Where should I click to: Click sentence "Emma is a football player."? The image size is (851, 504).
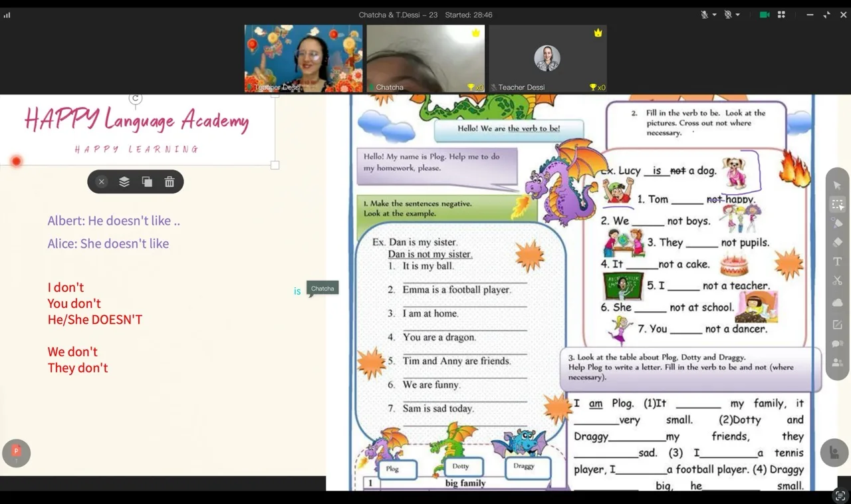click(457, 290)
